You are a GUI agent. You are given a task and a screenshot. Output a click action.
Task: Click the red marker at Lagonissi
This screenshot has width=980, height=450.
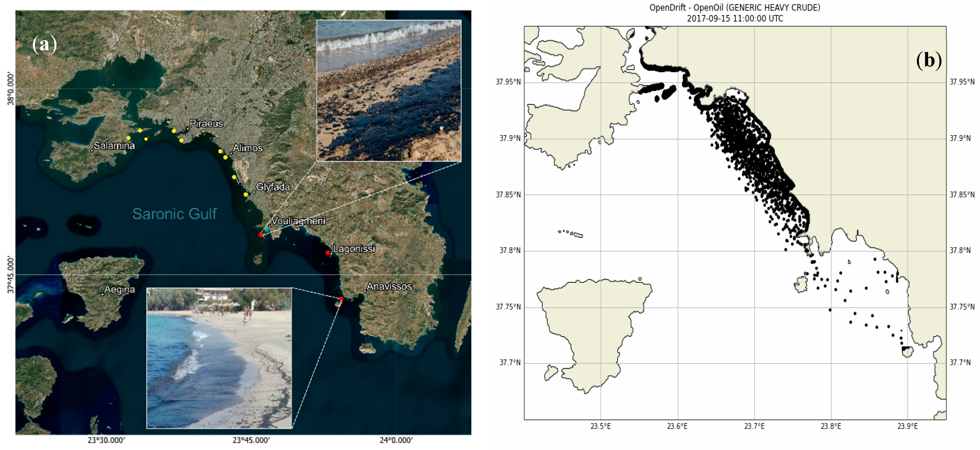328,253
